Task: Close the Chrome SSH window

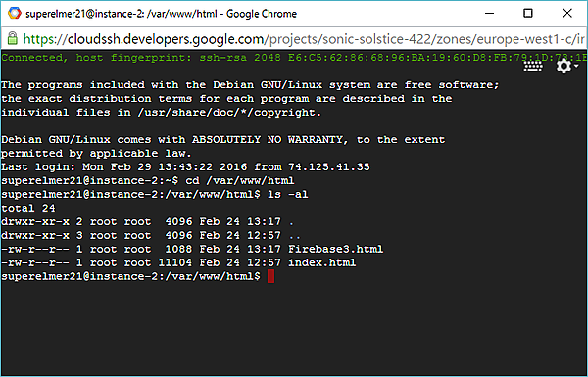Action: (567, 13)
